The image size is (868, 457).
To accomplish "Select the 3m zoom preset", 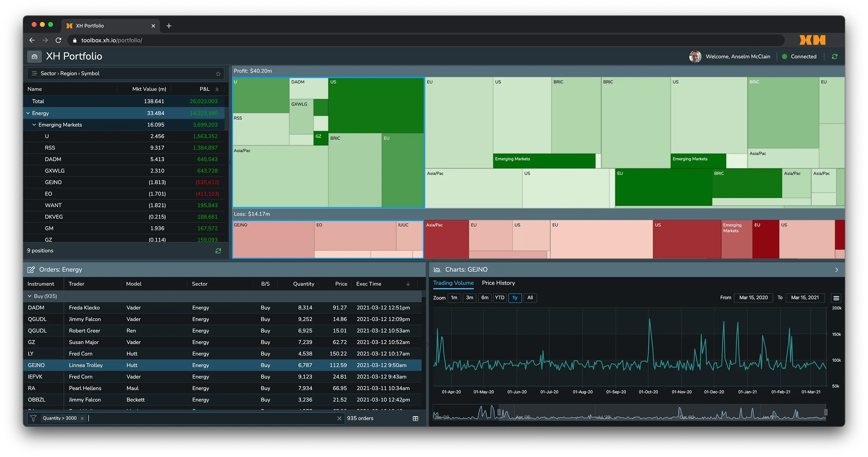I will pos(469,298).
